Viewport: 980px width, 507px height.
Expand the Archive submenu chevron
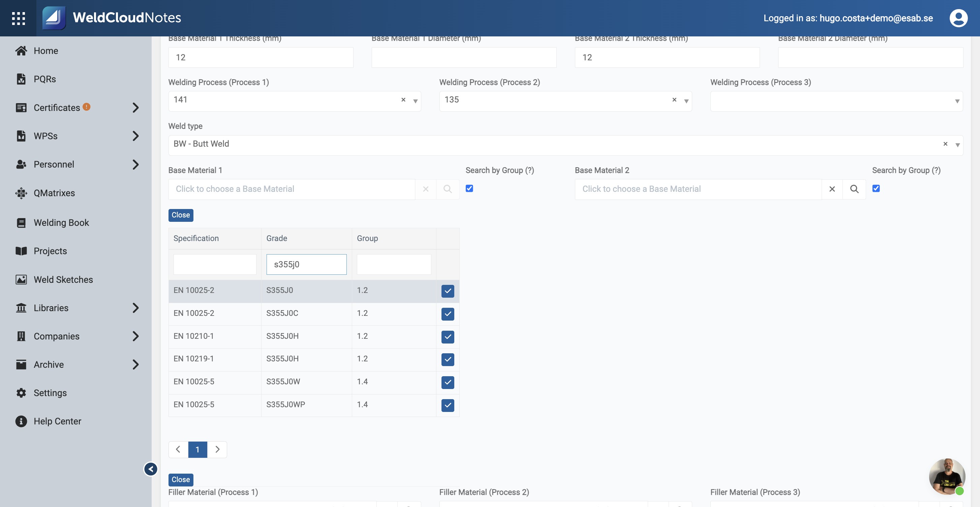[x=136, y=364]
